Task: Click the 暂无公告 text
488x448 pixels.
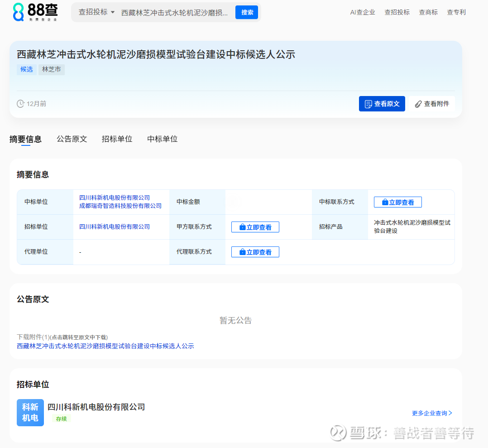Action: (235, 320)
